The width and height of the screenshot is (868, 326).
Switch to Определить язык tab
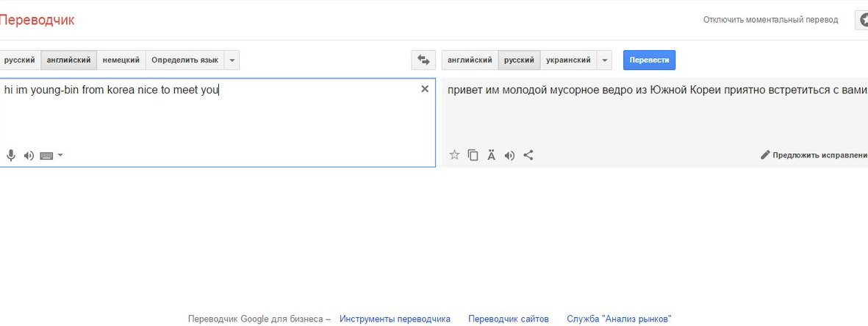click(184, 60)
